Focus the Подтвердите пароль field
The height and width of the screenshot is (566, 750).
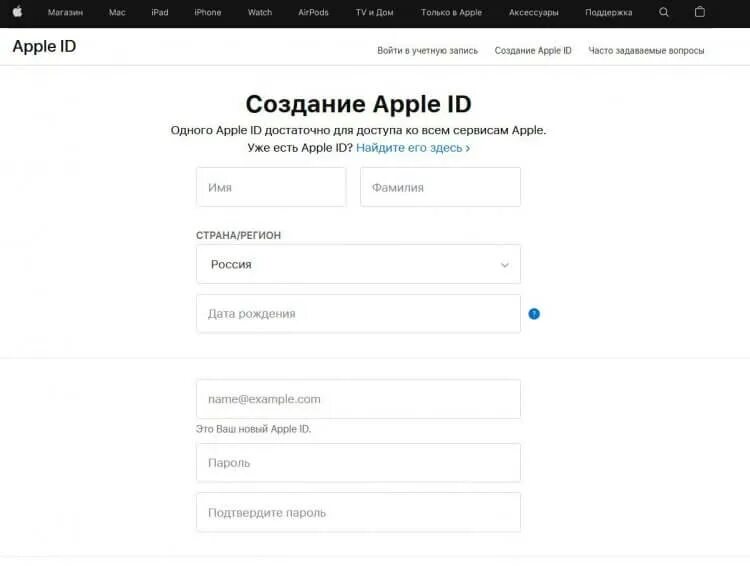358,512
